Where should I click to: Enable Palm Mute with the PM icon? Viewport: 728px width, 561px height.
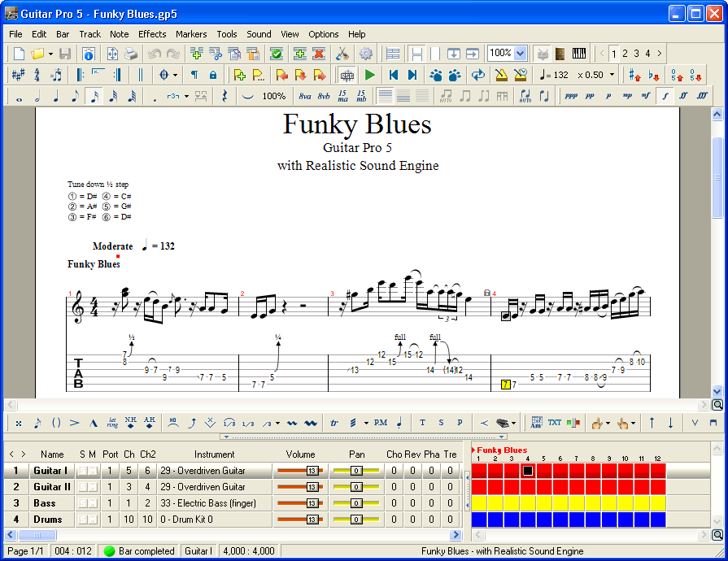(381, 420)
